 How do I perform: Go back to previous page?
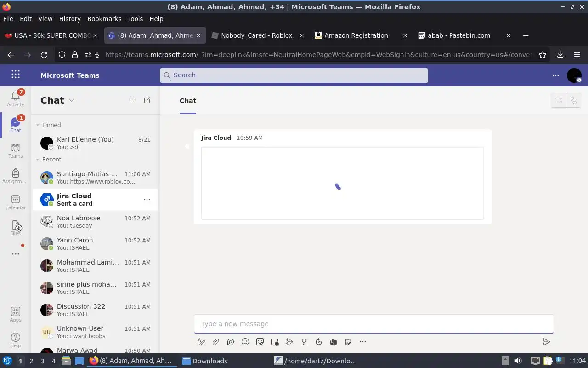coord(11,55)
